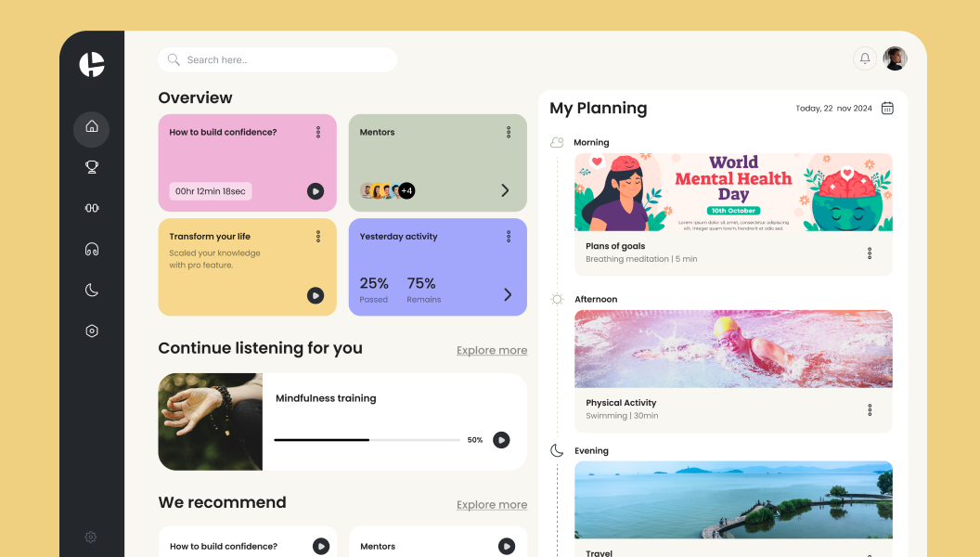Click Explore more beside We recommend

(492, 504)
